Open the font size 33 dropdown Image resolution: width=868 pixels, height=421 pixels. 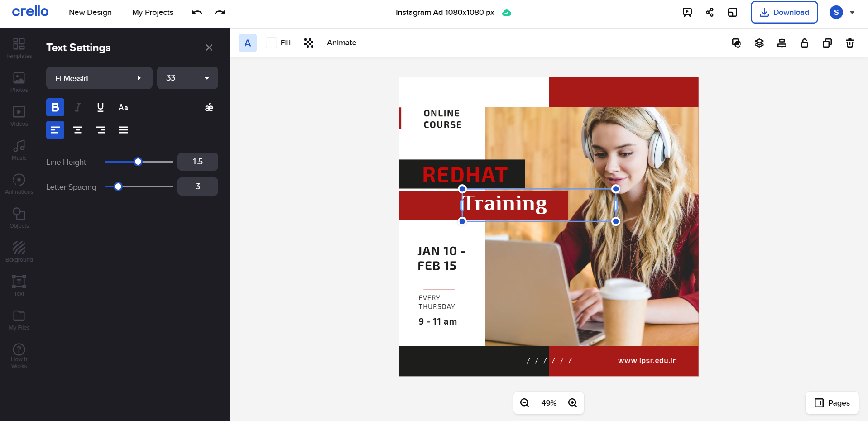(x=187, y=78)
